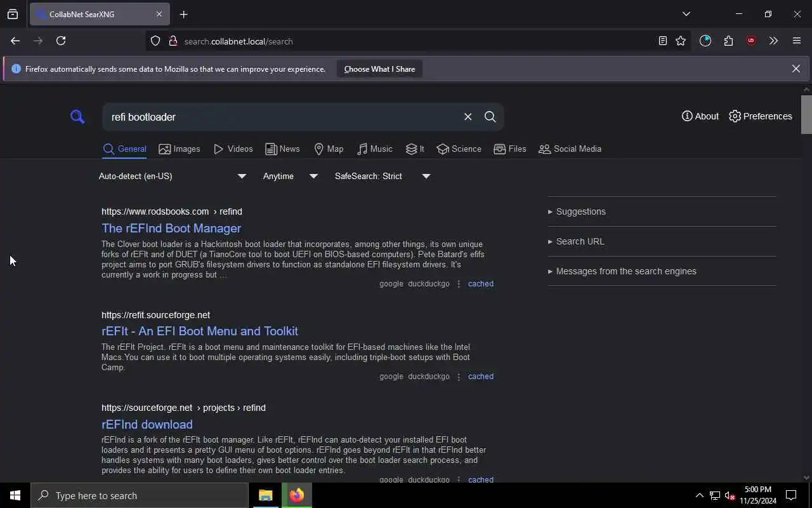Open The rEFInd Boot Manager result
Viewport: 812px width, 508px height.
[x=171, y=228]
